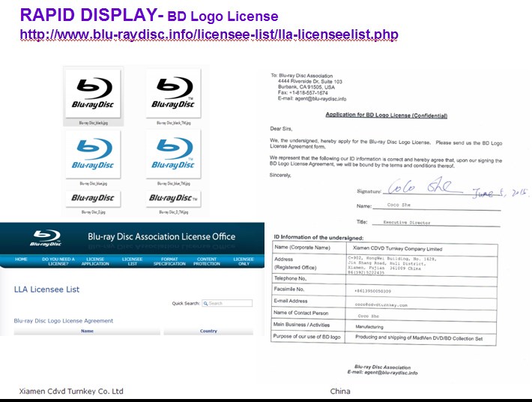The image size is (532, 402).
Task: Select Blu-ray Disc_D.jpg wordmark file
Action: tap(94, 199)
